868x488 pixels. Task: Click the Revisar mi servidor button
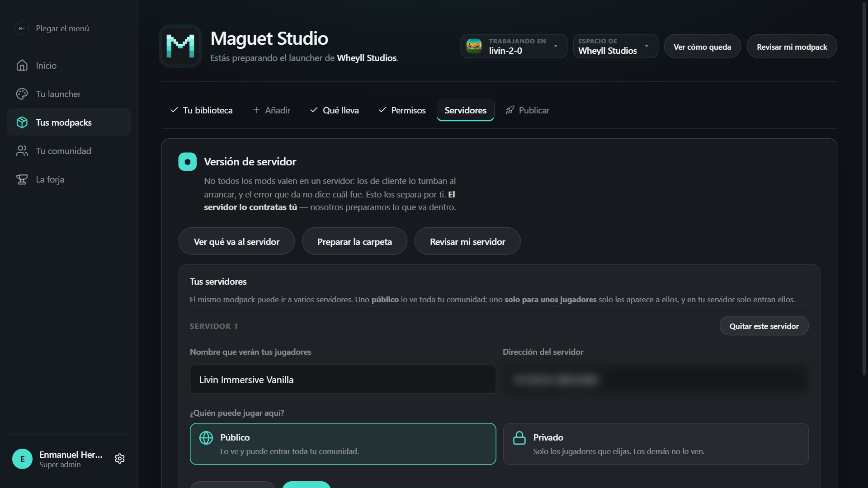click(x=467, y=241)
